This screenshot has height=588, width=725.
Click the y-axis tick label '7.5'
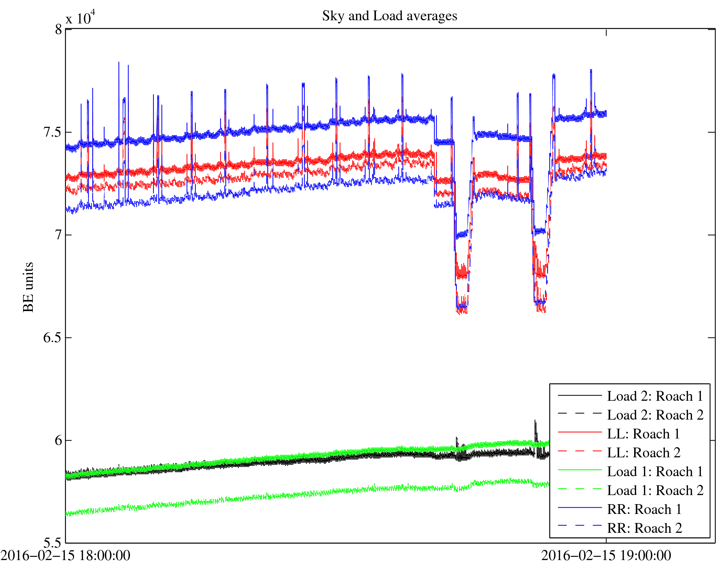click(x=52, y=132)
